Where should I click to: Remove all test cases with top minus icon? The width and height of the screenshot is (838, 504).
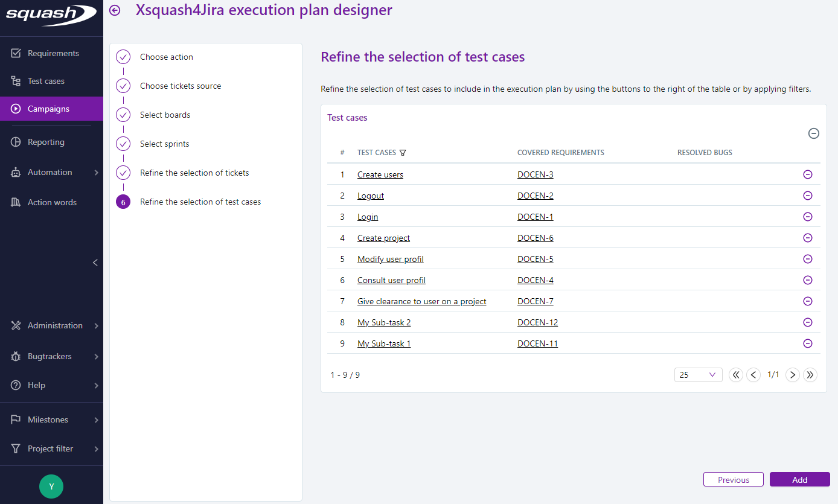pos(813,133)
